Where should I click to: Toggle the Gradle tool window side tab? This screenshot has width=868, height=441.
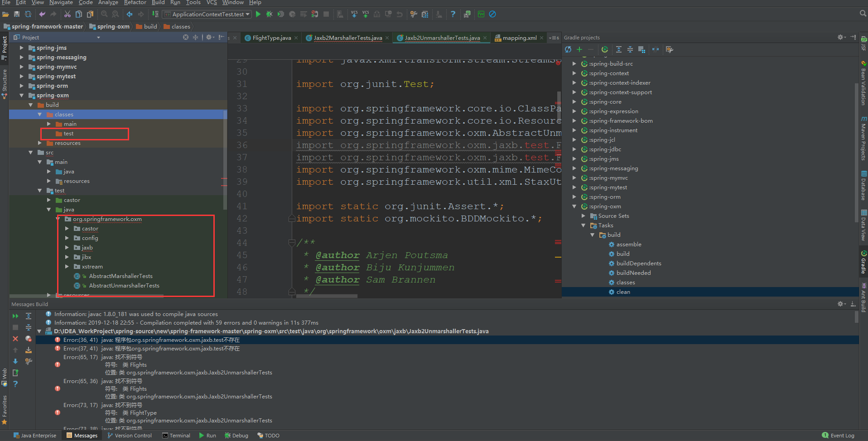863,263
